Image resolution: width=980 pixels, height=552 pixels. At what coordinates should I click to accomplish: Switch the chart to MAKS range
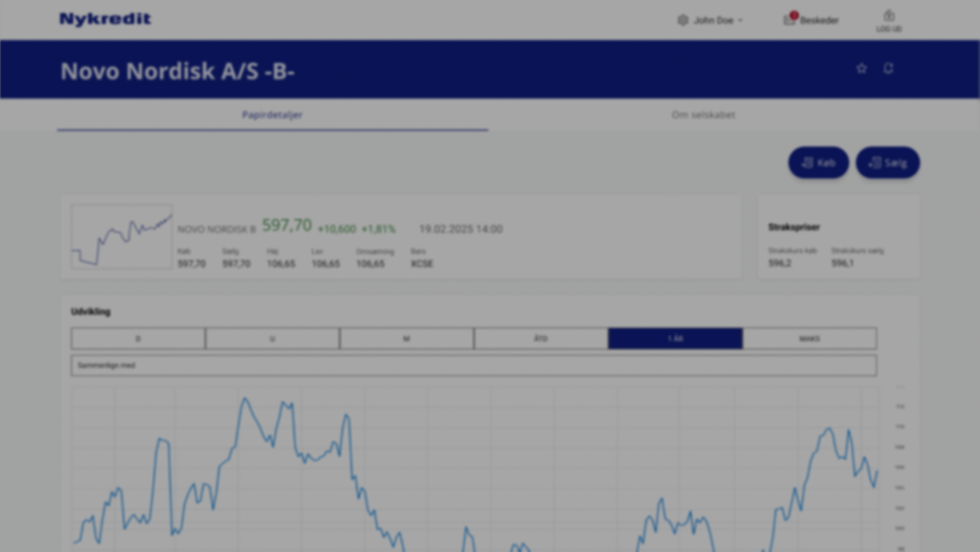pyautogui.click(x=809, y=338)
